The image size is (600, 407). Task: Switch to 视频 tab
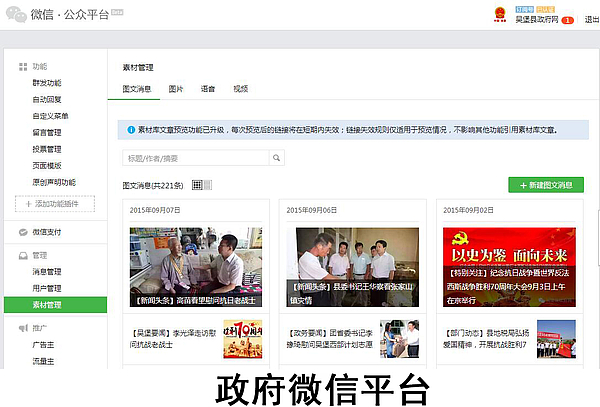[241, 89]
